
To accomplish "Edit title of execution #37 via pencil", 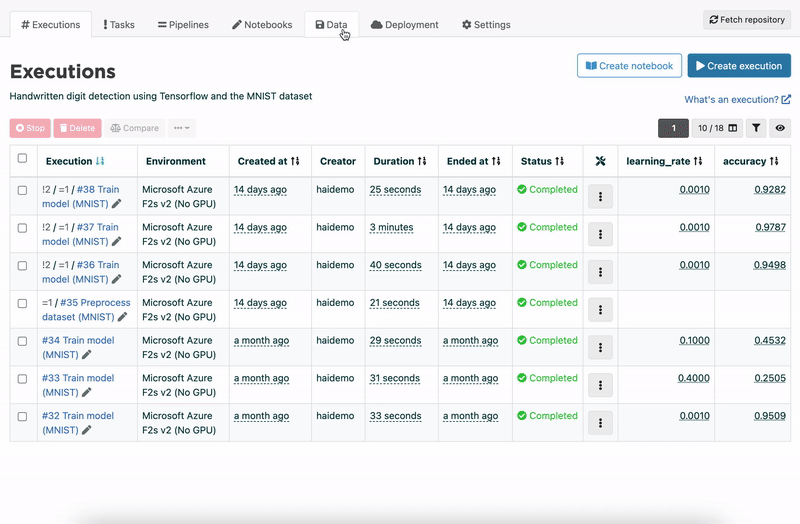I will [x=117, y=241].
